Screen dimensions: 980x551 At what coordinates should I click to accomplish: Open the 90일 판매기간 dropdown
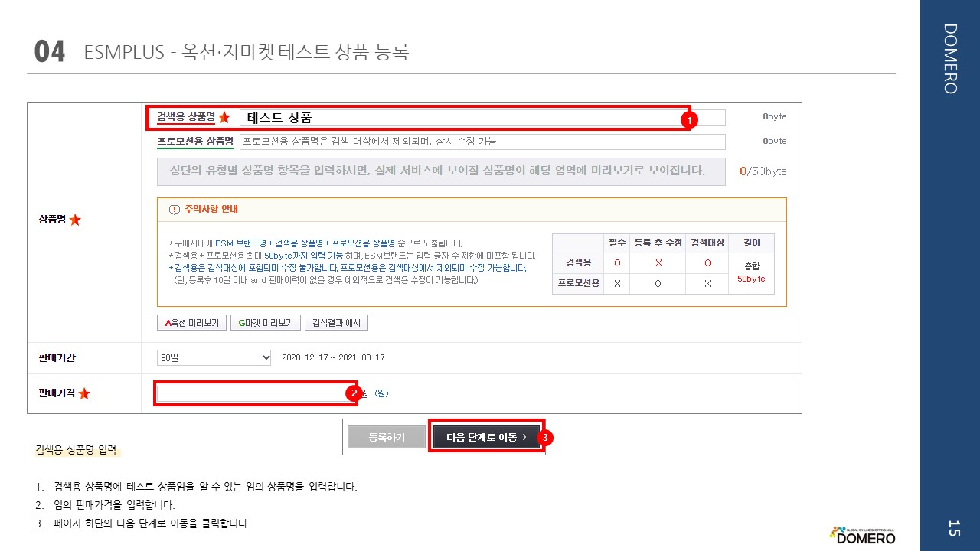coord(214,357)
